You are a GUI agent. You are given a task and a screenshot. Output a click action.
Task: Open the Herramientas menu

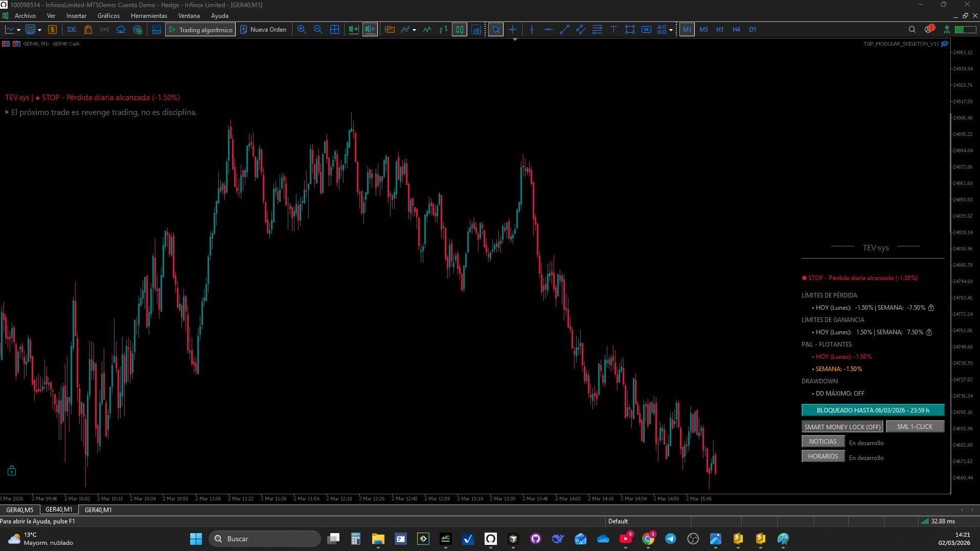pos(149,16)
